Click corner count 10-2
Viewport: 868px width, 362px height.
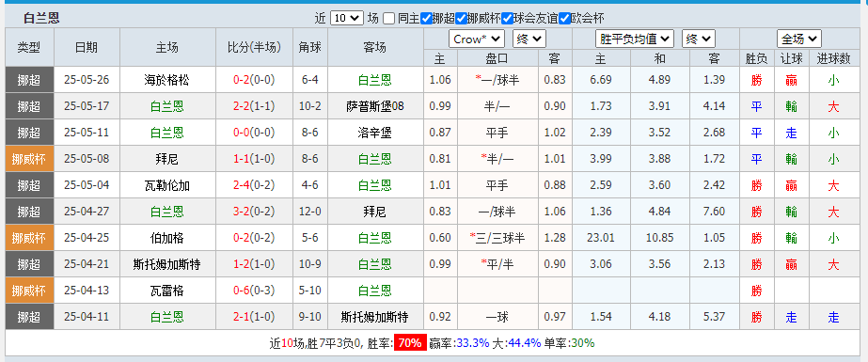[x=310, y=106]
